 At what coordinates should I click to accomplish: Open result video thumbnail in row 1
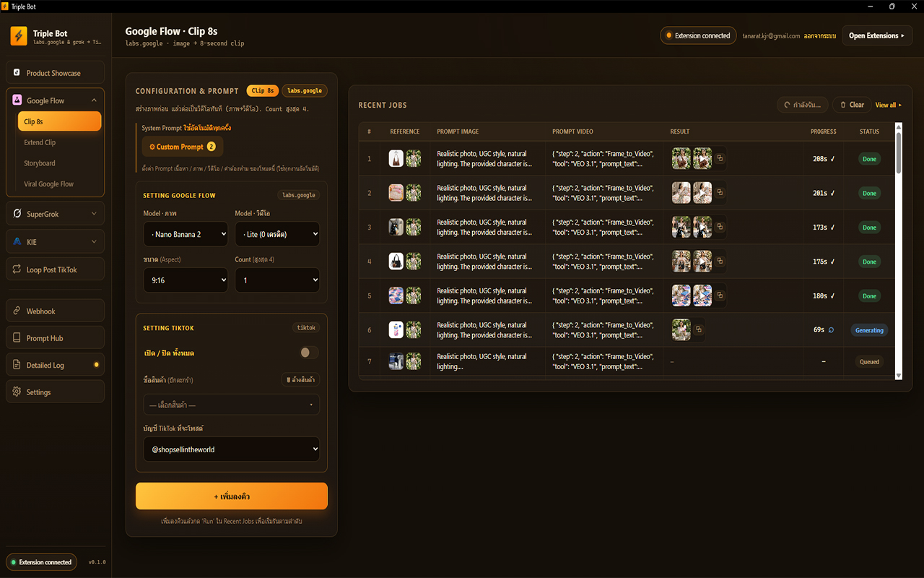703,159
